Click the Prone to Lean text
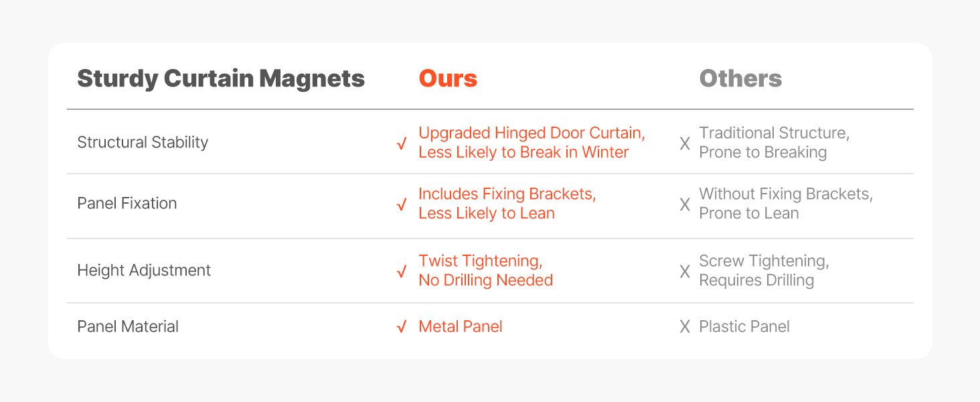Viewport: 980px width, 402px height. (x=749, y=213)
